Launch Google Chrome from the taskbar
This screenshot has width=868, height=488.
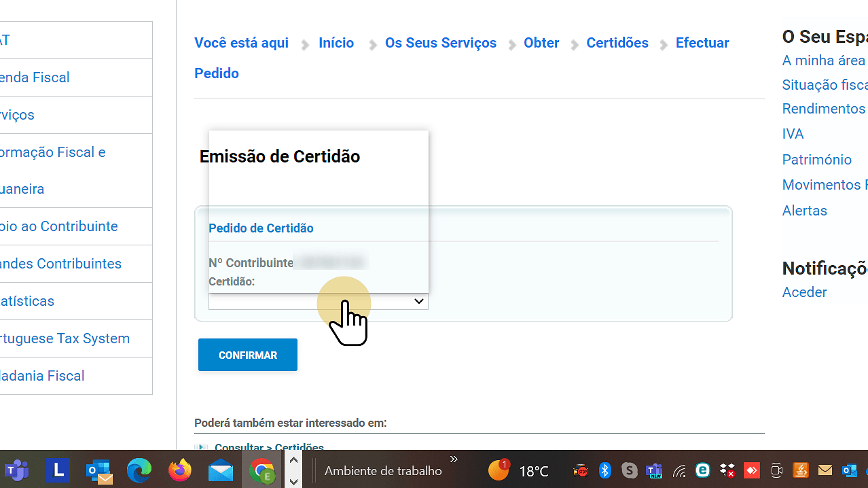pos(262,470)
